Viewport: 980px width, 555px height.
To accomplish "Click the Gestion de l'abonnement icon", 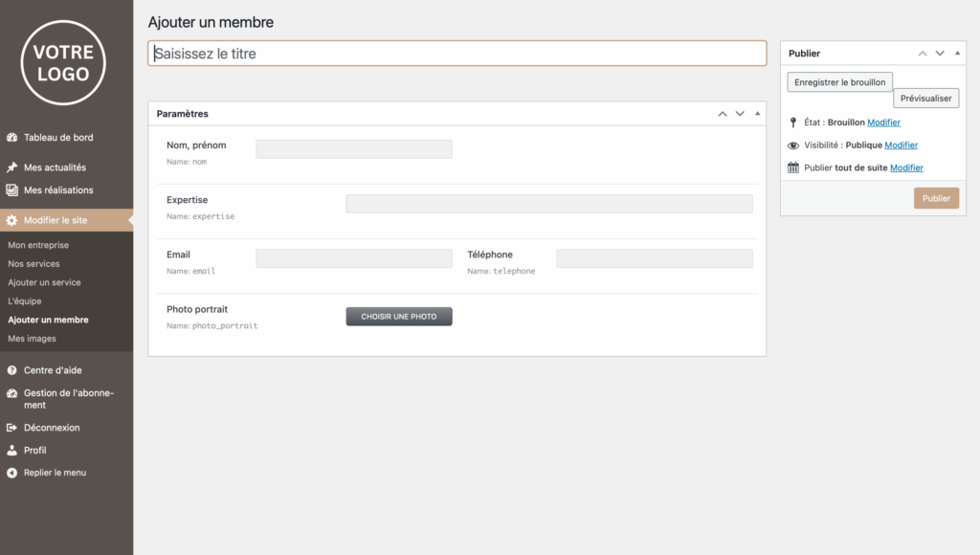I will (x=11, y=393).
